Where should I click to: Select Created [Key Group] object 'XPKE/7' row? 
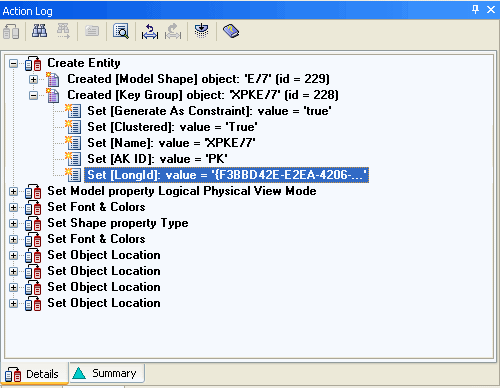[x=203, y=95]
